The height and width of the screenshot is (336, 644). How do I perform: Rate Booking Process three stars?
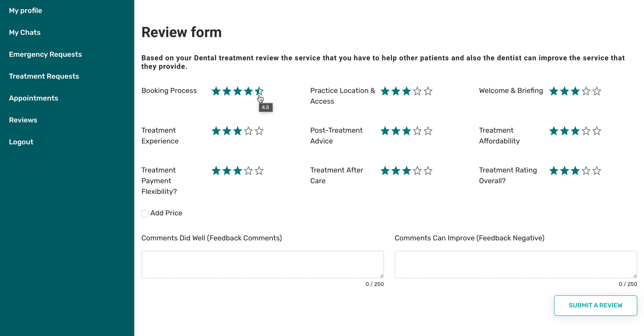point(238,91)
